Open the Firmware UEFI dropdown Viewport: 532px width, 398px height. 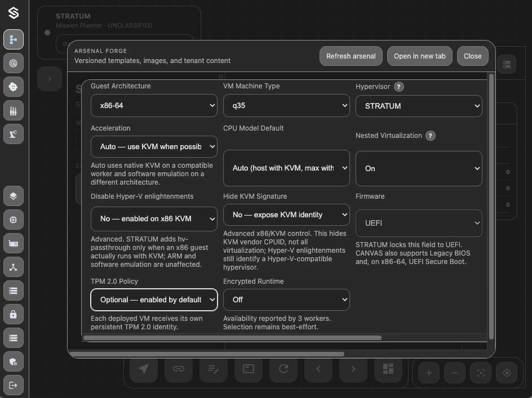coord(419,223)
